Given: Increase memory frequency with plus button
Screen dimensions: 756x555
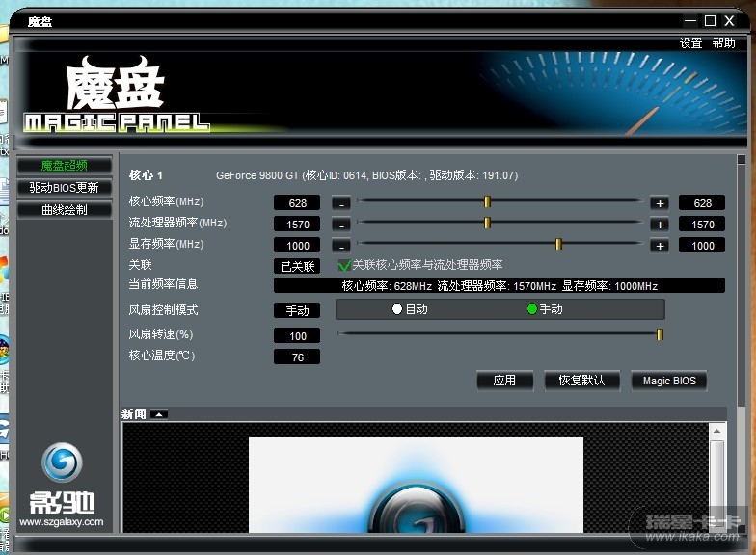Looking at the screenshot, I should click(660, 246).
